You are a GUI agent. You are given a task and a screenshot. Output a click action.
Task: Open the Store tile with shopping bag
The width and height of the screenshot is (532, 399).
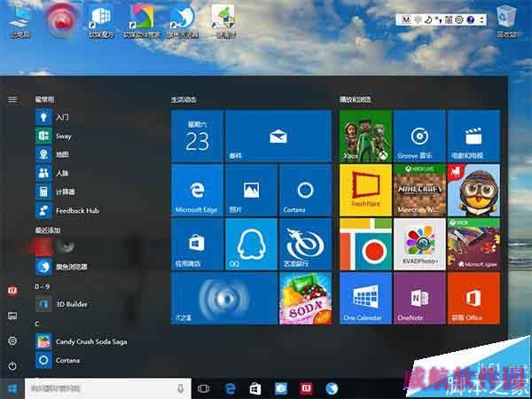tap(197, 244)
